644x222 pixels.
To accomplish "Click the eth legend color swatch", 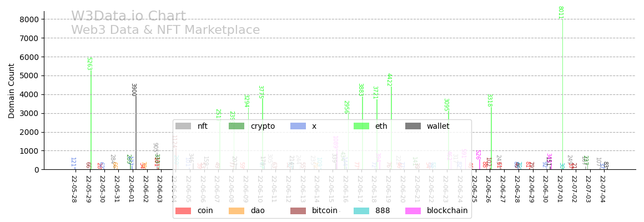I will 361,127.
